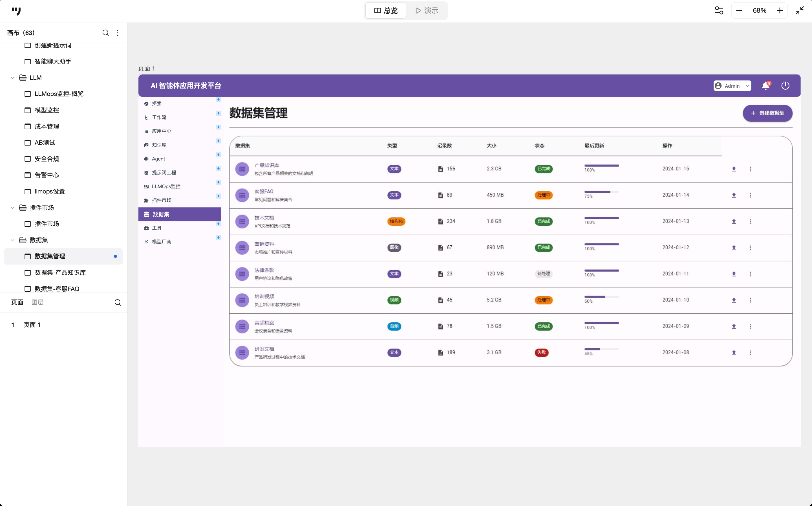Click 培训视频 progress bar at 60%
The height and width of the screenshot is (506, 812).
601,297
